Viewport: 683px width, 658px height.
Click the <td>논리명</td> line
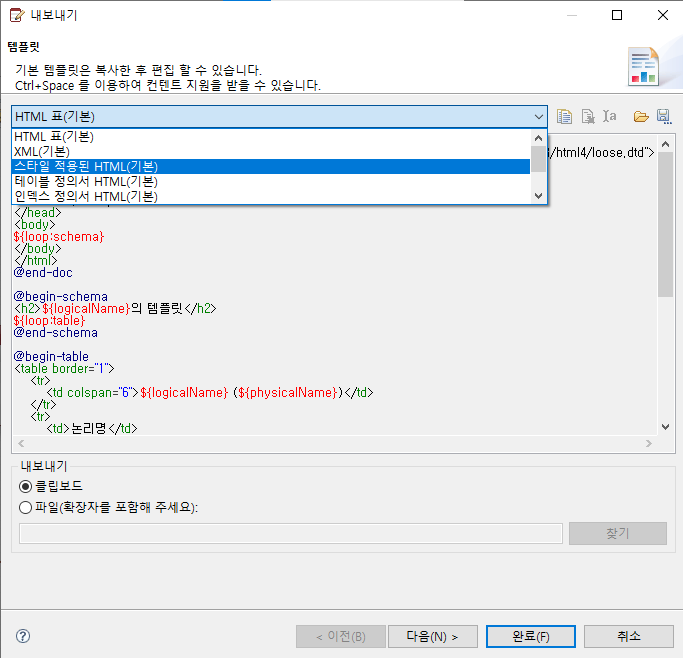click(92, 429)
